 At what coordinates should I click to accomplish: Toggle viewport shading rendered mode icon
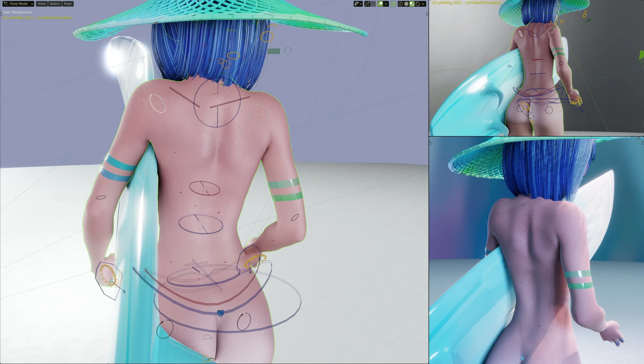pyautogui.click(x=417, y=4)
